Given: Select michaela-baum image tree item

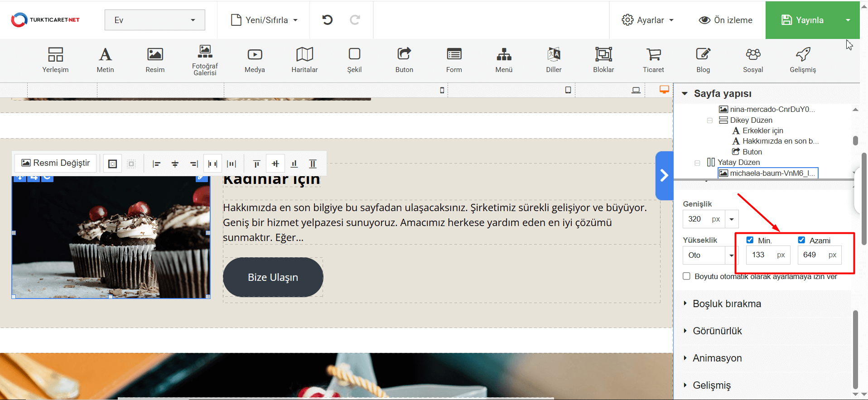Looking at the screenshot, I should pyautogui.click(x=768, y=173).
